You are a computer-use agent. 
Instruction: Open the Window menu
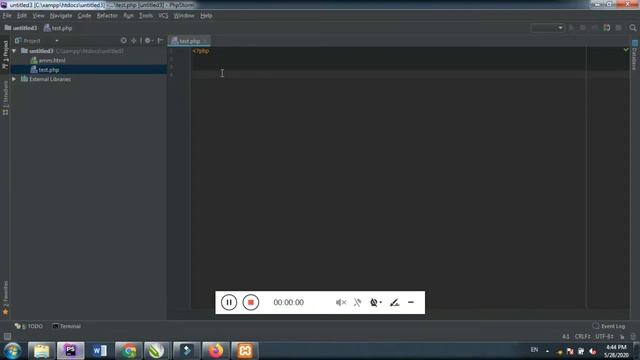click(184, 16)
